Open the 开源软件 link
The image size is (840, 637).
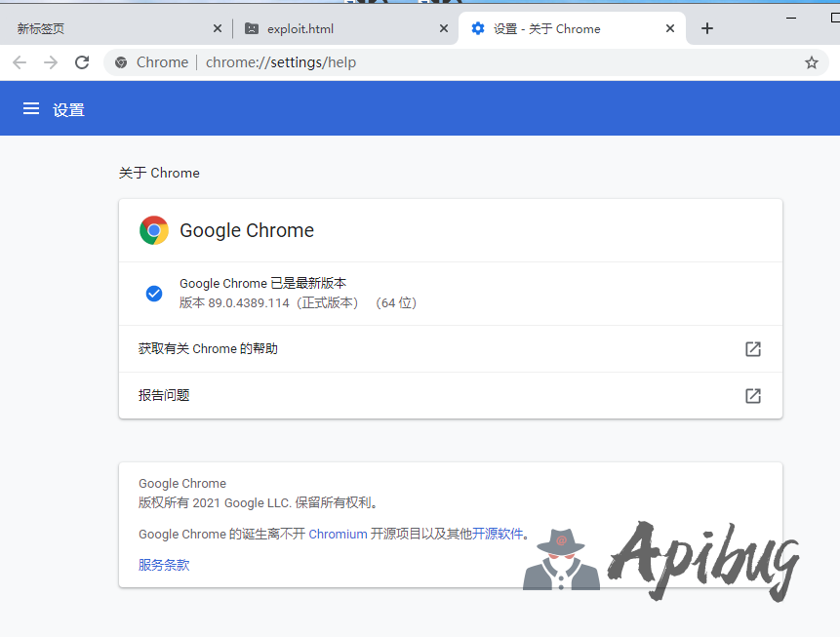tap(498, 534)
